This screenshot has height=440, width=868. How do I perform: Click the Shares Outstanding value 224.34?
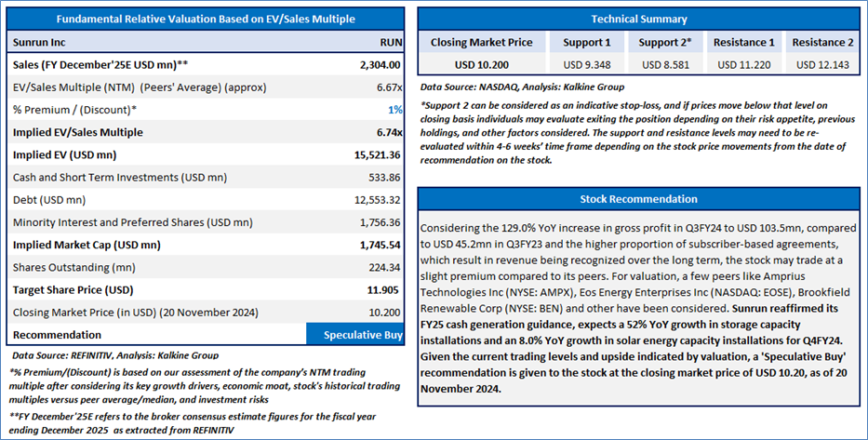tap(385, 267)
